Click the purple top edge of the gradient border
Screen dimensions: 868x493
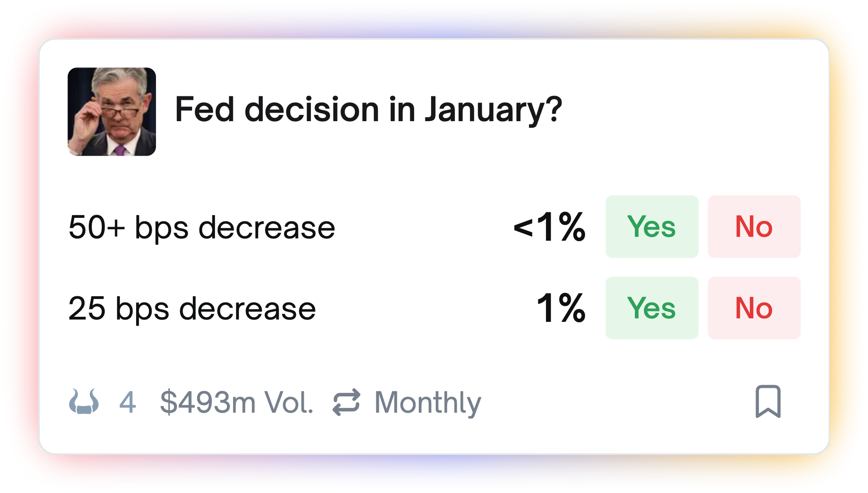[434, 20]
